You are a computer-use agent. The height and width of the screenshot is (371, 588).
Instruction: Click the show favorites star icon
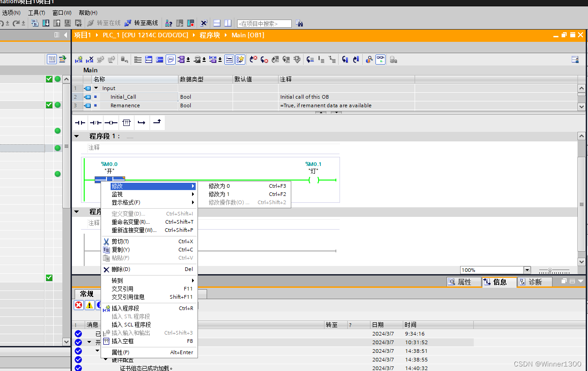tap(241, 60)
